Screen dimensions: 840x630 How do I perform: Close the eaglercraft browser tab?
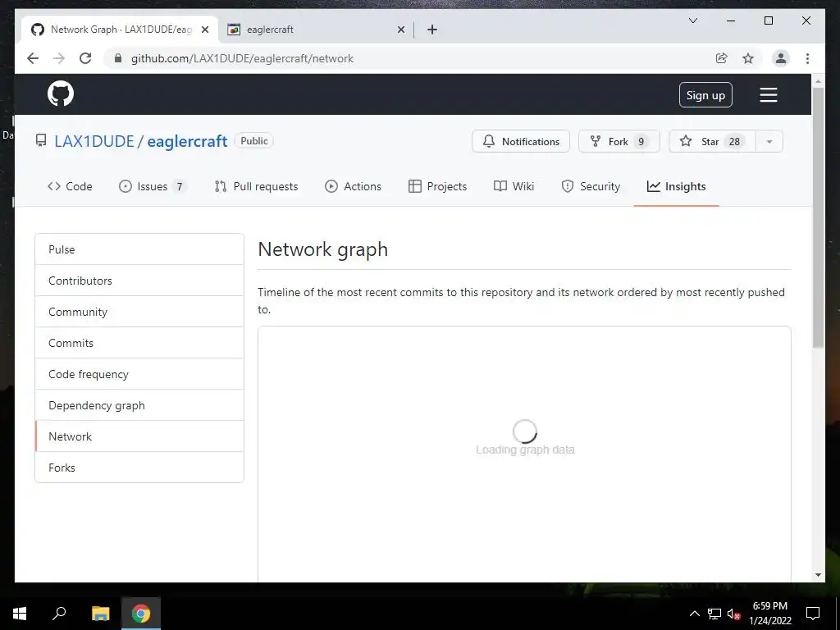click(x=400, y=30)
